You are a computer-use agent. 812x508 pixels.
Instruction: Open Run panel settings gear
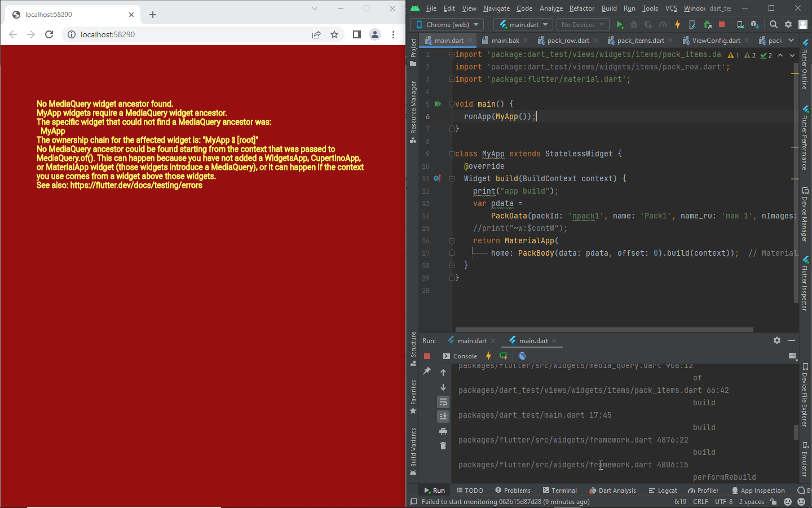tap(777, 340)
